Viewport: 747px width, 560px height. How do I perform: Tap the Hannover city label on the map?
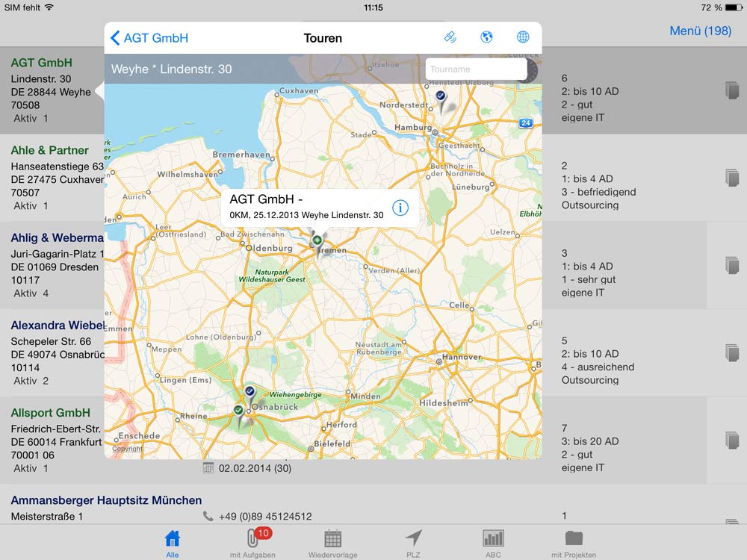point(462,357)
